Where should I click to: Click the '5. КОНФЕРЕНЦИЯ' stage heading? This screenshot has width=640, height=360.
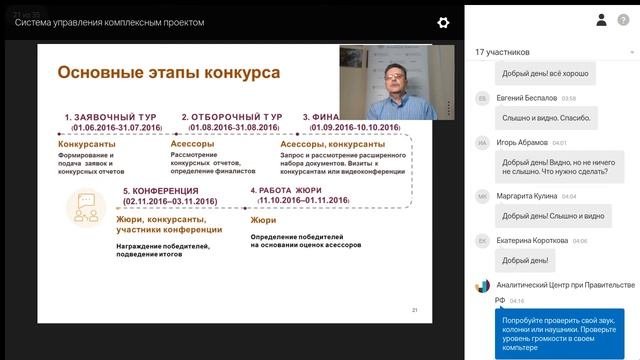click(161, 191)
